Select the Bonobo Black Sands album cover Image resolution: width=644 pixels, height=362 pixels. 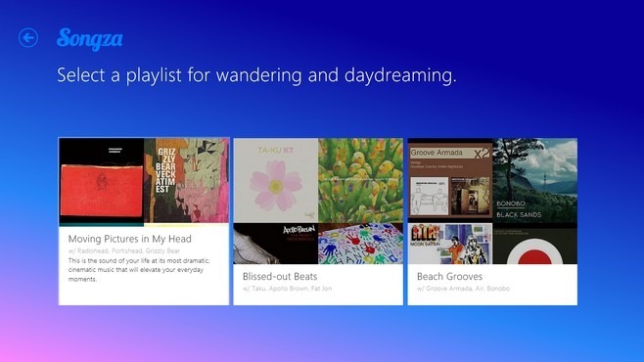click(x=535, y=181)
